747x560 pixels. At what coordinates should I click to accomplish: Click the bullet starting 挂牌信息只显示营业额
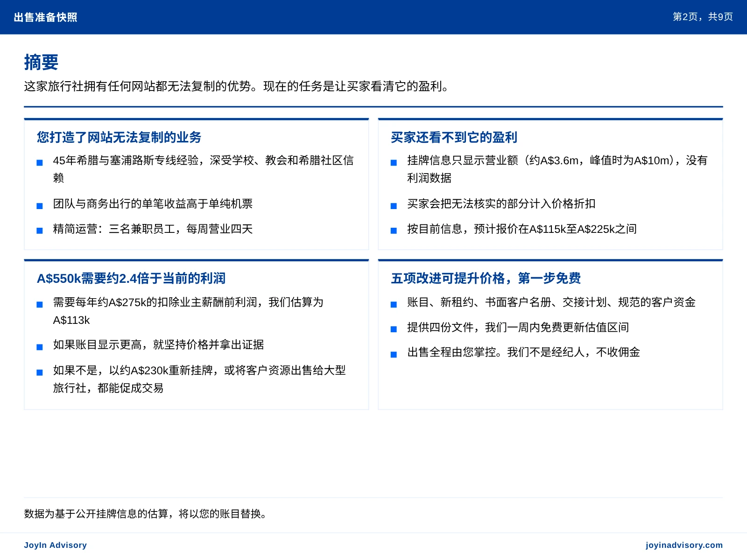pyautogui.click(x=557, y=169)
